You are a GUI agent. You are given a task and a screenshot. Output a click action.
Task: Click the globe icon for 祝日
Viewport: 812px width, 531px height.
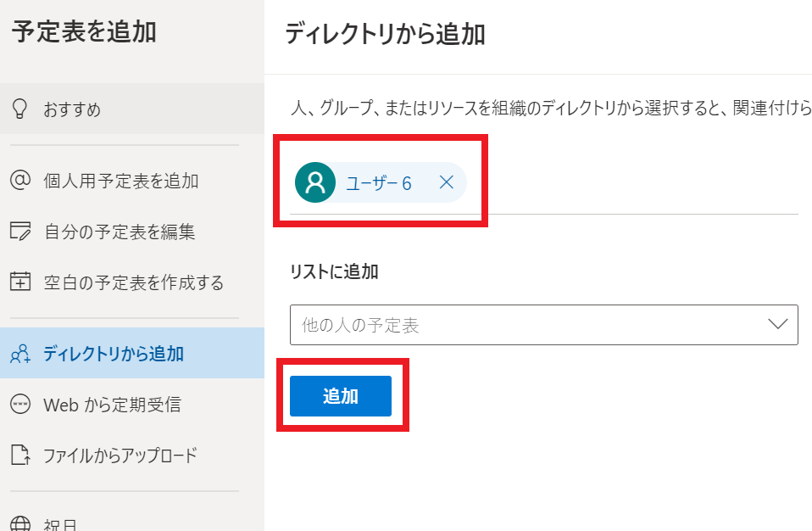20,523
